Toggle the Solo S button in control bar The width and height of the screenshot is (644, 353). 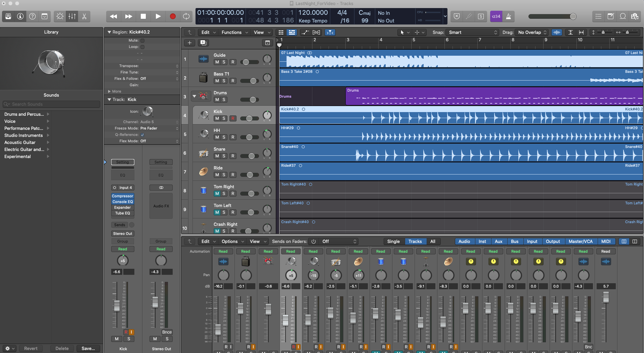481,16
